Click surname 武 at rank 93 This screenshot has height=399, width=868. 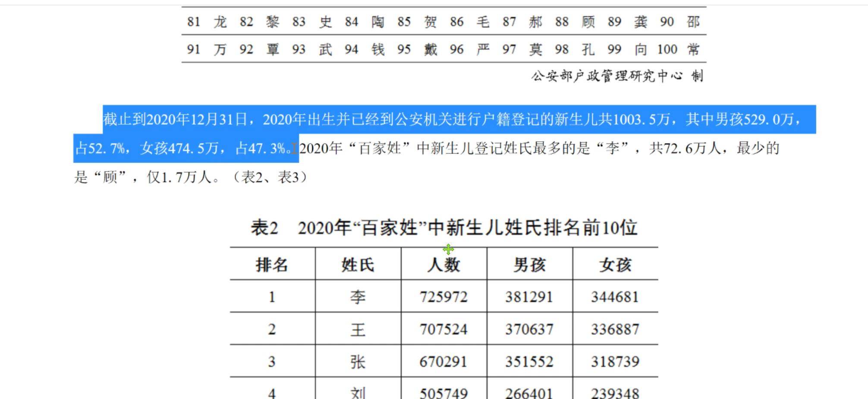coord(325,50)
